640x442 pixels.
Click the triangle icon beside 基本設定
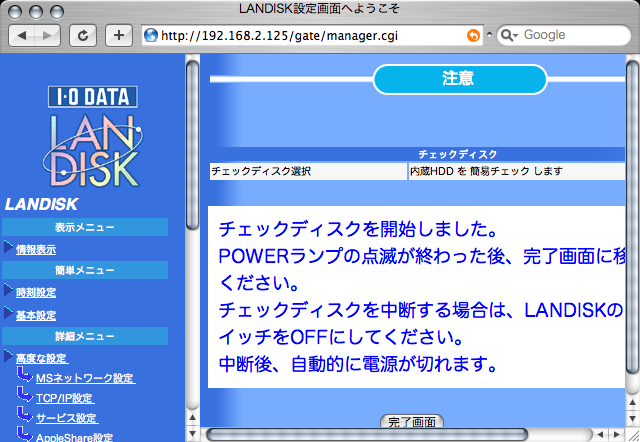click(9, 313)
